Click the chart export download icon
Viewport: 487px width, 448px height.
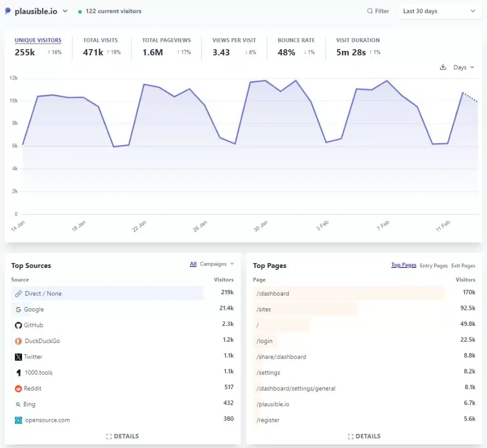point(443,67)
